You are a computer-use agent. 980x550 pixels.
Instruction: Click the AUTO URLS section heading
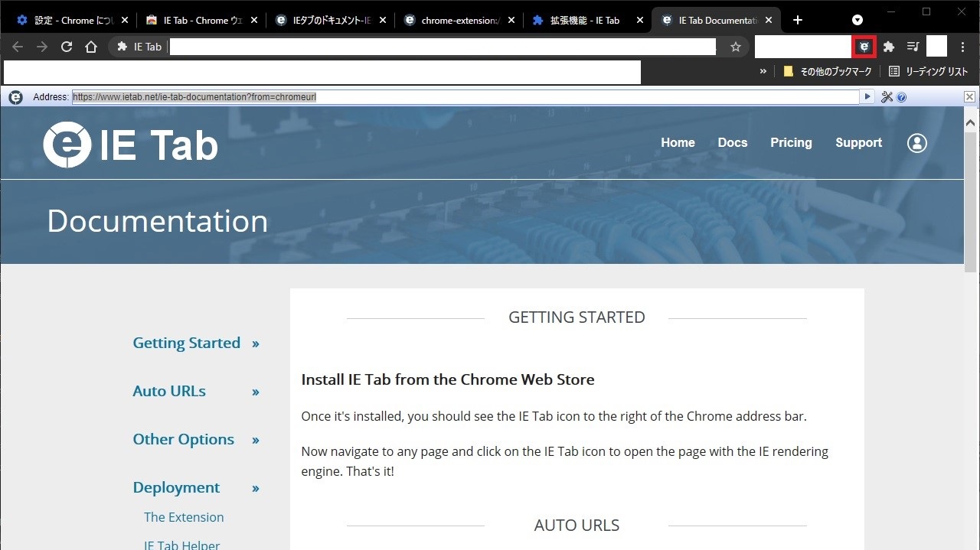pos(577,526)
